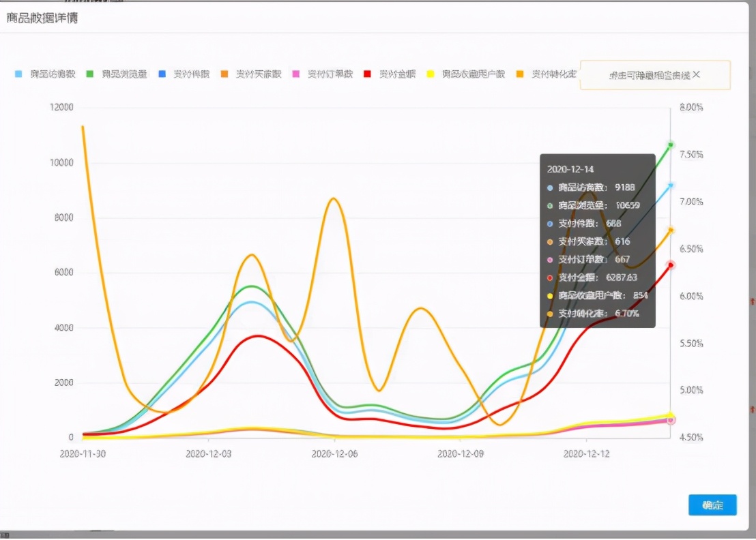Close the 点击可隐藏相应曲线 hint tip
This screenshot has width=756, height=540.
[696, 75]
